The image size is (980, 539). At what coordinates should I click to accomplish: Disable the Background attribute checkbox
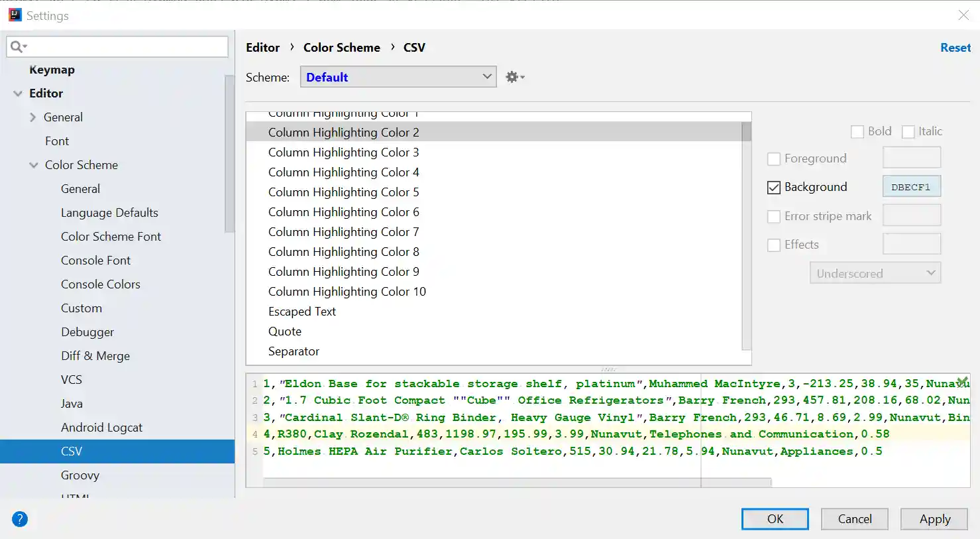[773, 187]
